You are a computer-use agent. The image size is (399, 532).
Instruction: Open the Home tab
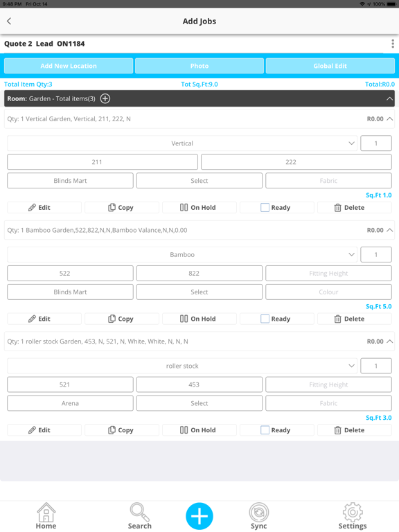click(x=46, y=516)
